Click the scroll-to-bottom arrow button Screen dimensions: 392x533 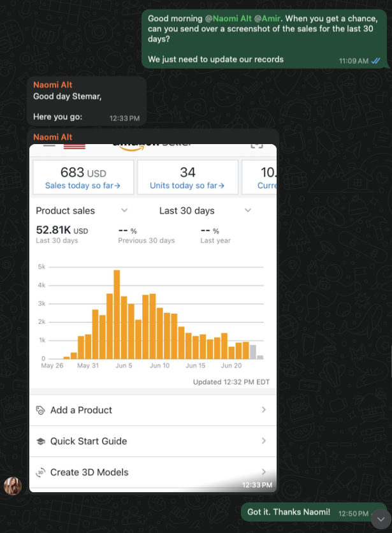coord(380,518)
